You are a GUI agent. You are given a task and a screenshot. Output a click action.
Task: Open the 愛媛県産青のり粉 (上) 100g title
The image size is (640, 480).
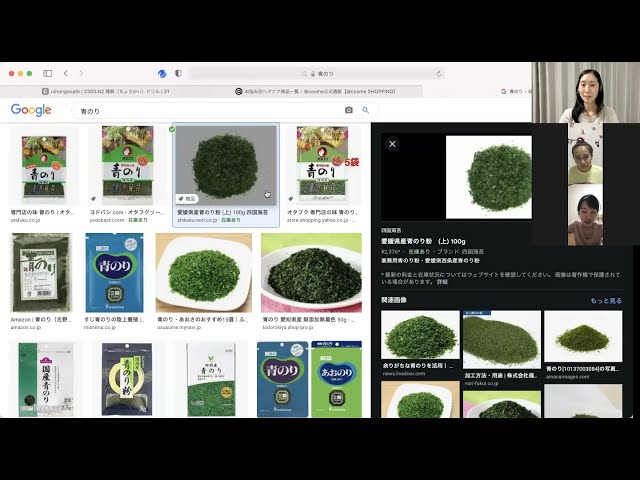pos(423,241)
